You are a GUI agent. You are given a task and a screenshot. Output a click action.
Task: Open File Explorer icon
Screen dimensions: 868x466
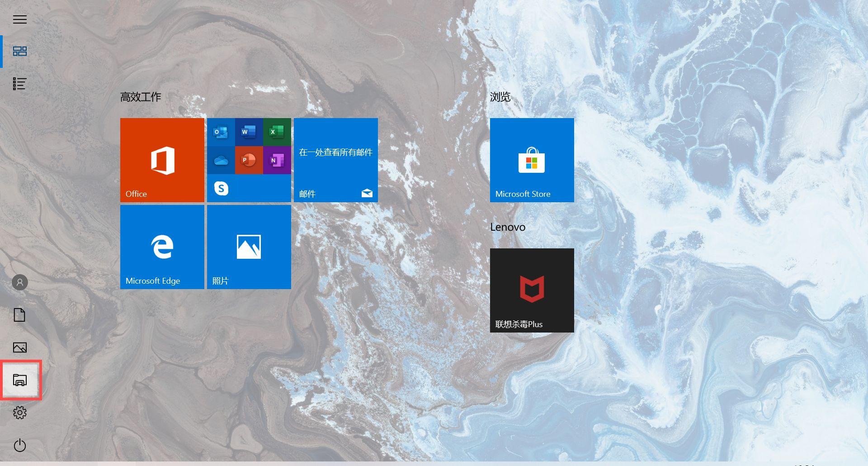[x=19, y=380]
